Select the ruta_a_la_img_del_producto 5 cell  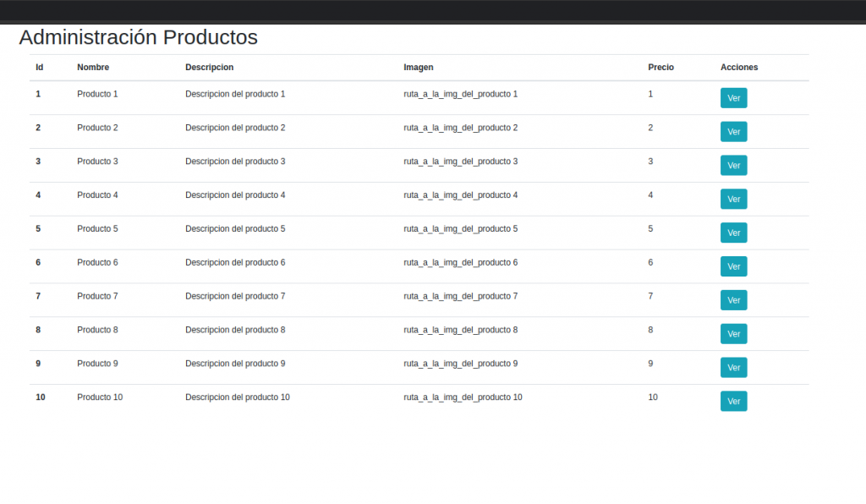click(x=460, y=229)
